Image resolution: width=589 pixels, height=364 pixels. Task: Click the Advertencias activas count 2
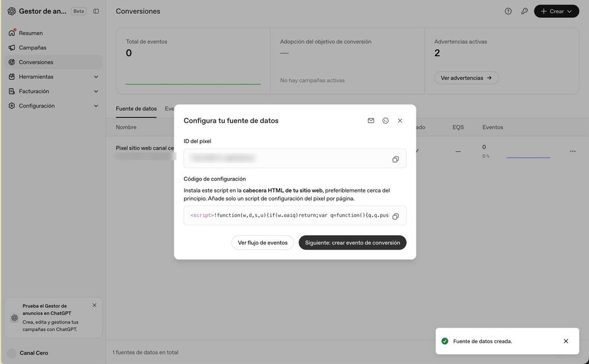[437, 53]
